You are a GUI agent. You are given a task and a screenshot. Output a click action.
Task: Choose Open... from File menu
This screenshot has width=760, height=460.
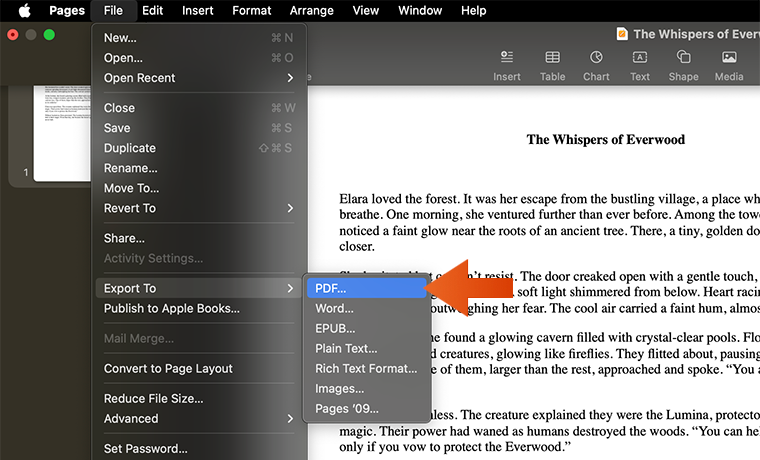[199, 58]
